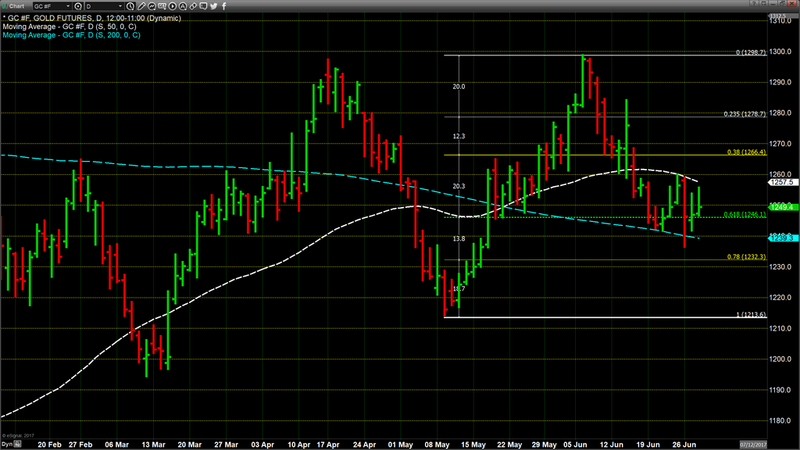Click the Fibonacci label 1 (1213.6)
Screen dimensions: 800x450
pos(751,314)
